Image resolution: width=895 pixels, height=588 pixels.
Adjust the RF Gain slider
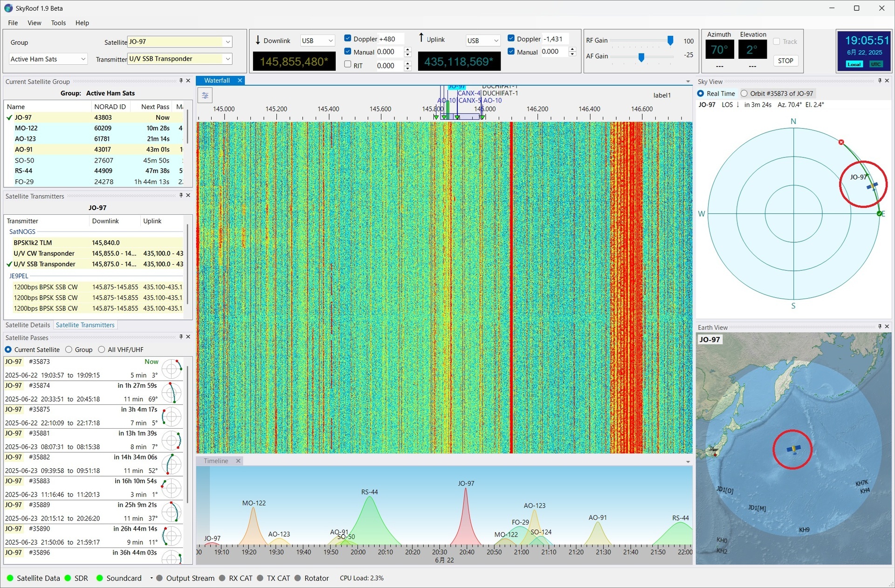click(670, 41)
